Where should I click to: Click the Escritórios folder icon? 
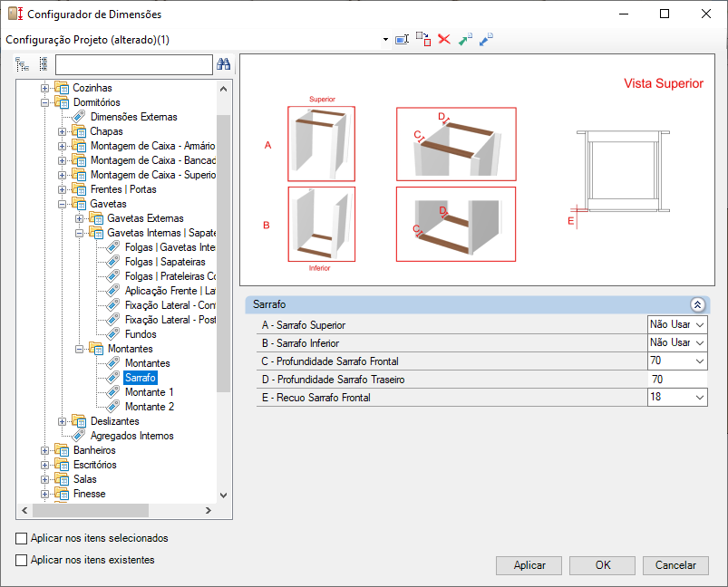pos(62,465)
